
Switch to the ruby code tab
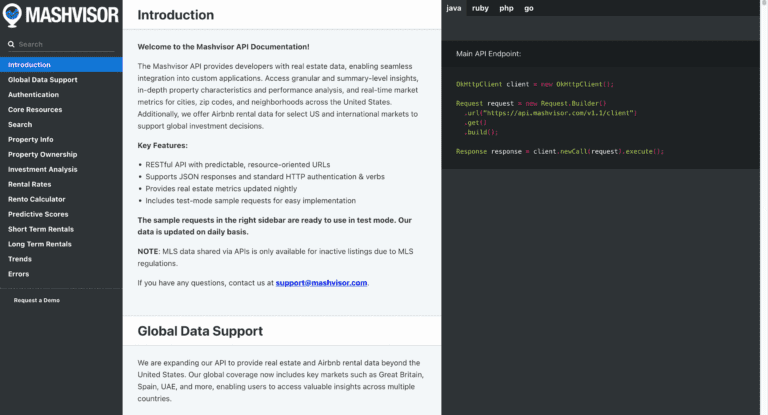click(x=481, y=8)
